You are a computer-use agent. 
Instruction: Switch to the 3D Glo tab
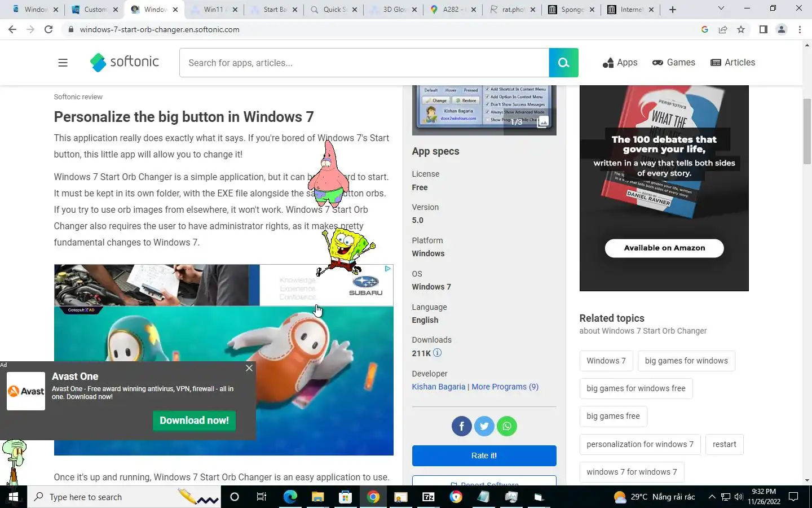(394, 10)
